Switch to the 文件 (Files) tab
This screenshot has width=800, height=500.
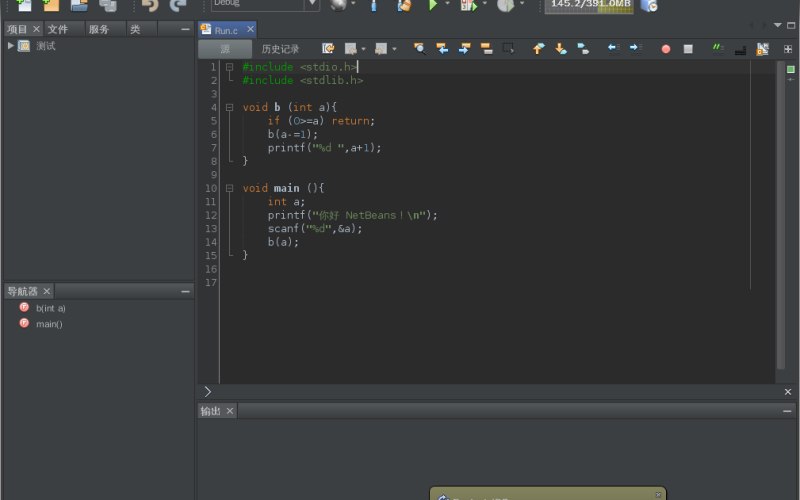58,30
